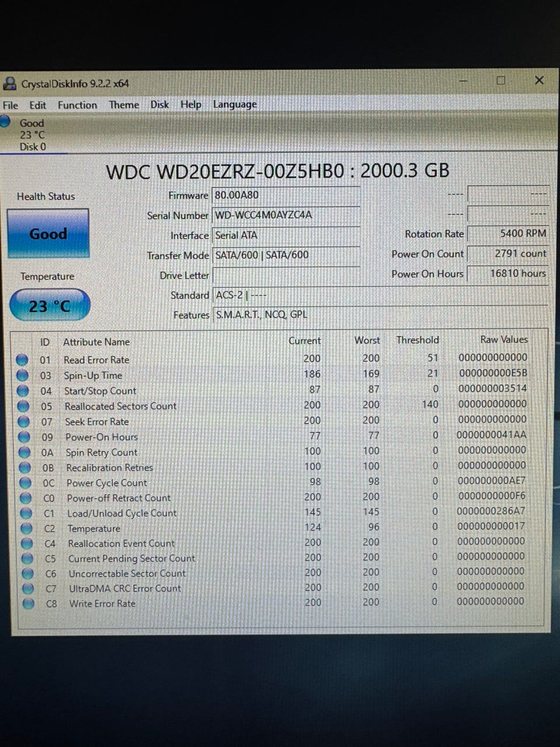Click status orb for Load/Unload Cycle Count
Viewport: 560px width, 747px height.
click(26, 513)
